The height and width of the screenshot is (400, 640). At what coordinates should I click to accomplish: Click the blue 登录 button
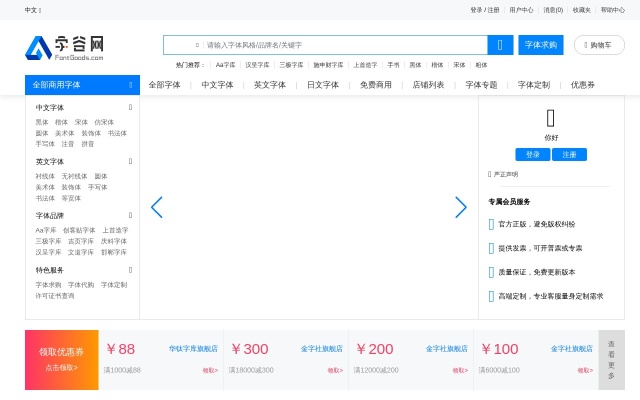(x=532, y=155)
